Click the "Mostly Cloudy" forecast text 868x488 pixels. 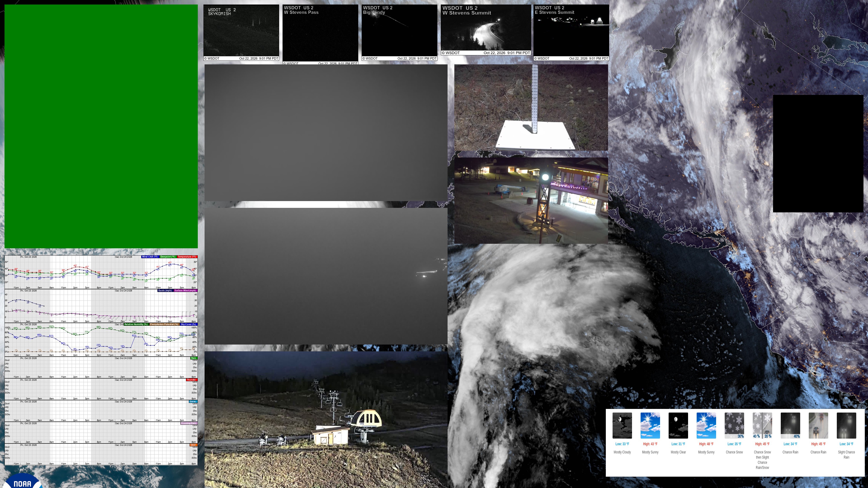pos(622,452)
